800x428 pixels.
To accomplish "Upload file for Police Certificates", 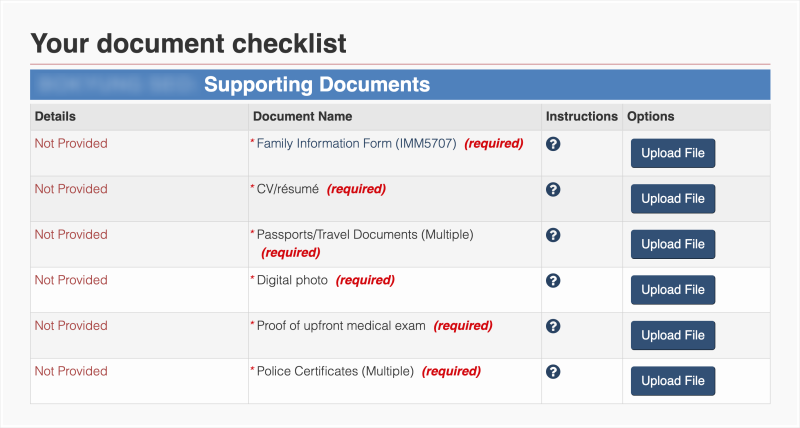I will 673,381.
